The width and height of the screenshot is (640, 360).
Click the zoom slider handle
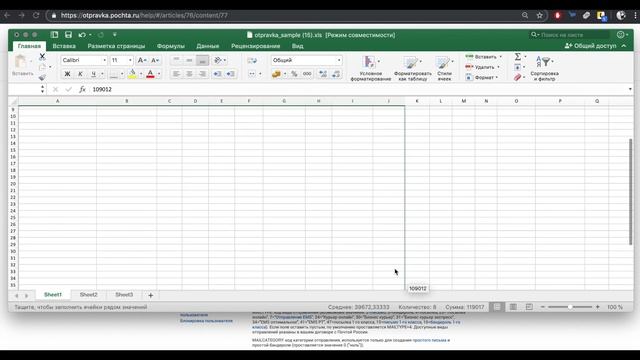570,307
